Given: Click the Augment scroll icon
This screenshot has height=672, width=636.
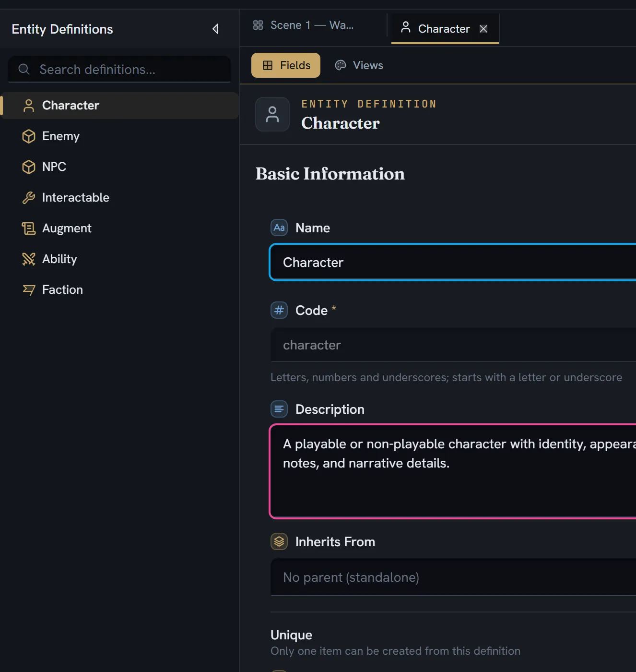Looking at the screenshot, I should pyautogui.click(x=29, y=228).
